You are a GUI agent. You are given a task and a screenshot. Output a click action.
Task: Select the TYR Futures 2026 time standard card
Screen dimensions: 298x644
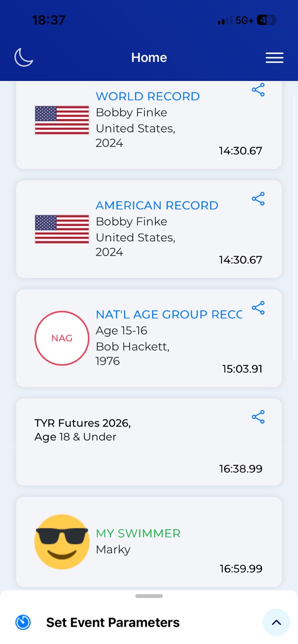click(x=149, y=442)
